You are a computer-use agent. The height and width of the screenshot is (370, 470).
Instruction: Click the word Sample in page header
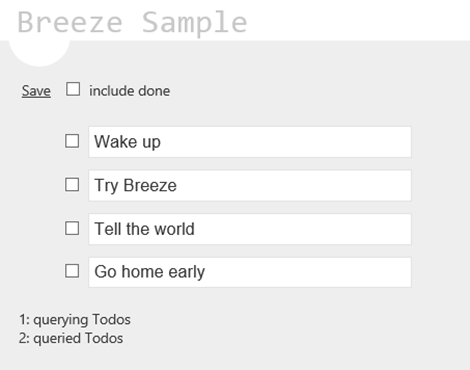[x=195, y=23]
